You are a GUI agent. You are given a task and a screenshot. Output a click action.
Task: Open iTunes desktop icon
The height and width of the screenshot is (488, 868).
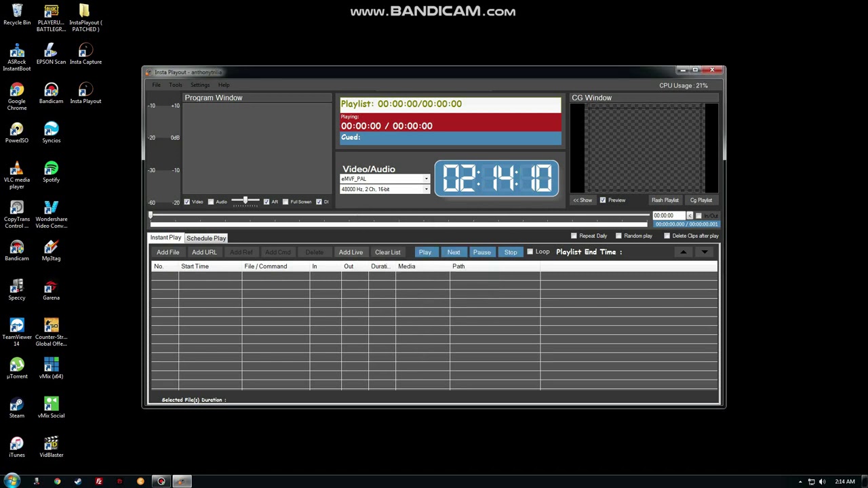point(17,447)
